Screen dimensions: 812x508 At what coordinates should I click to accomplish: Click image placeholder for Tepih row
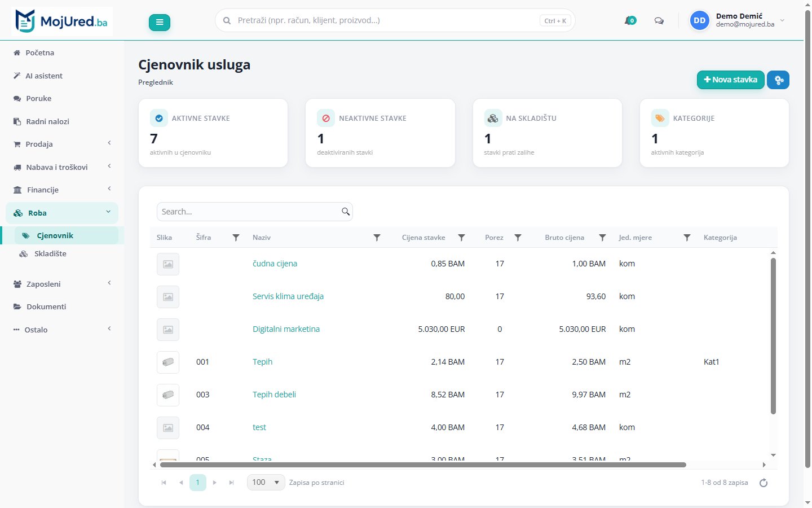coord(168,362)
